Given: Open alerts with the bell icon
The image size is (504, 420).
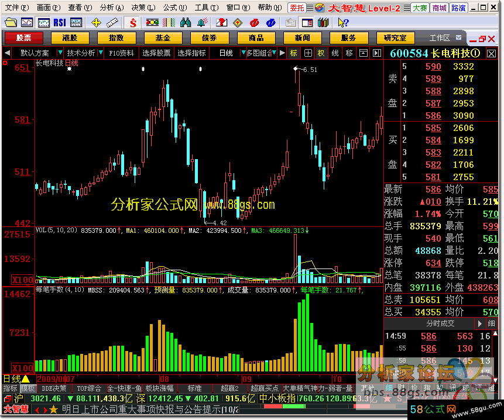Looking at the screenshot, I should pos(202,22).
